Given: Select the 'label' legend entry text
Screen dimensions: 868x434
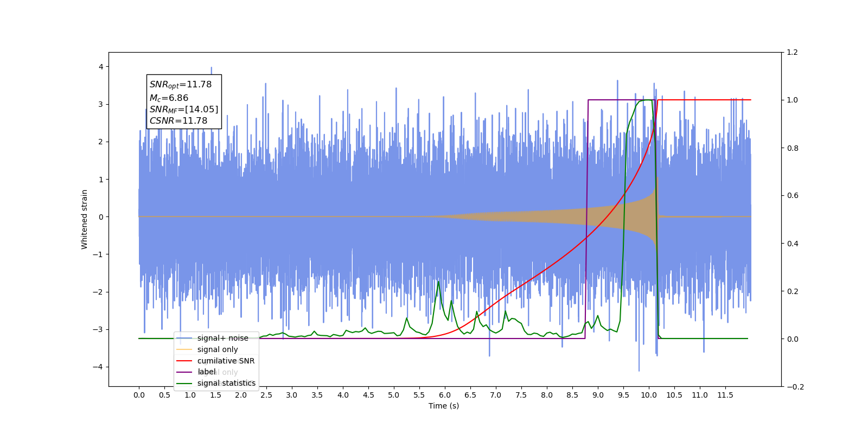Looking at the screenshot, I should [207, 372].
